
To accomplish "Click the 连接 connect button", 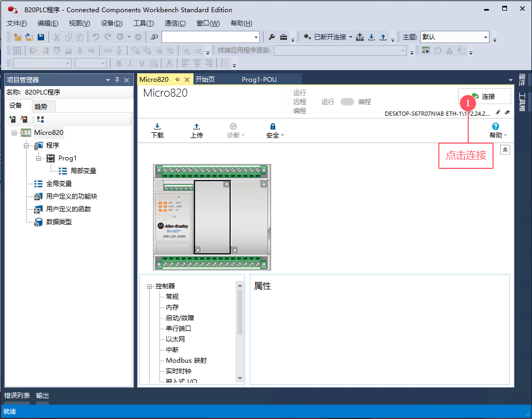I will click(x=485, y=96).
